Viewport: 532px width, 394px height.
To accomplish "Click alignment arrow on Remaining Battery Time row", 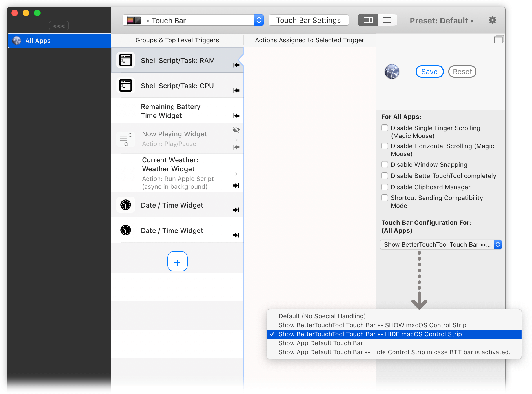I will pos(236,116).
